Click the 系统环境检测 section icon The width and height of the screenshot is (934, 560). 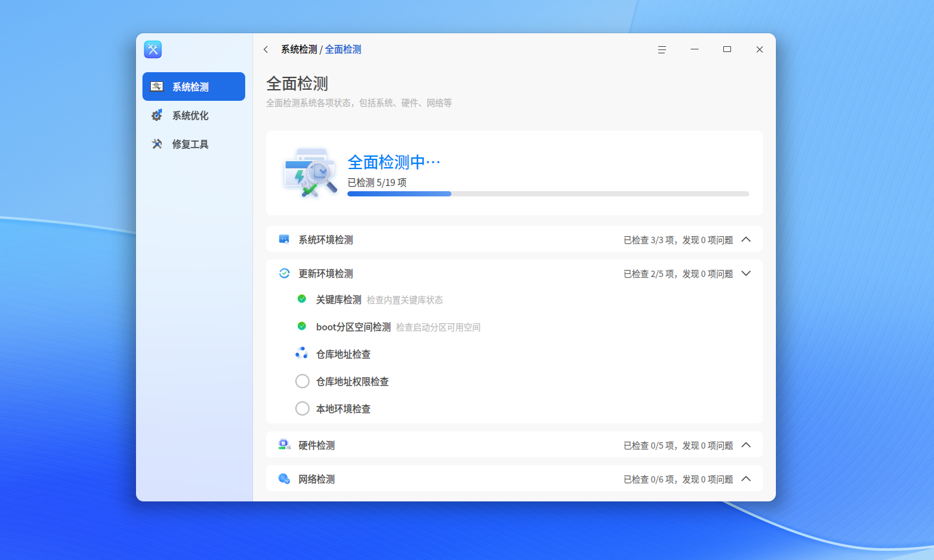(284, 239)
